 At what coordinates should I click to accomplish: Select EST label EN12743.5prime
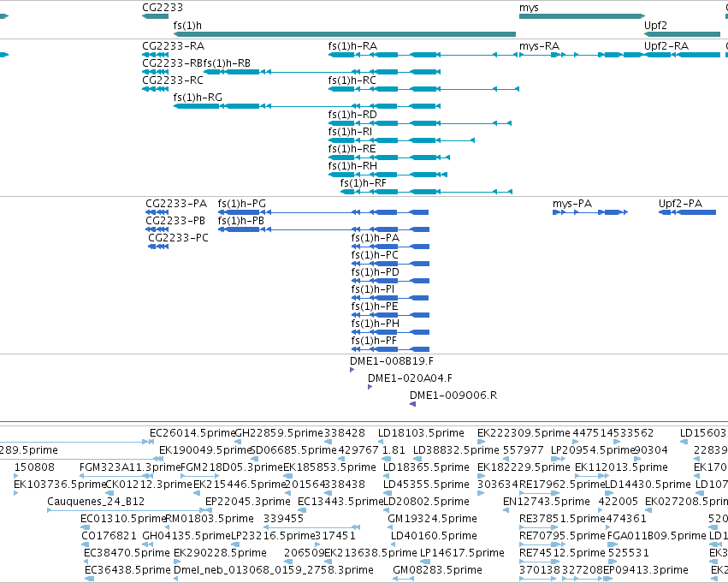pos(547,502)
